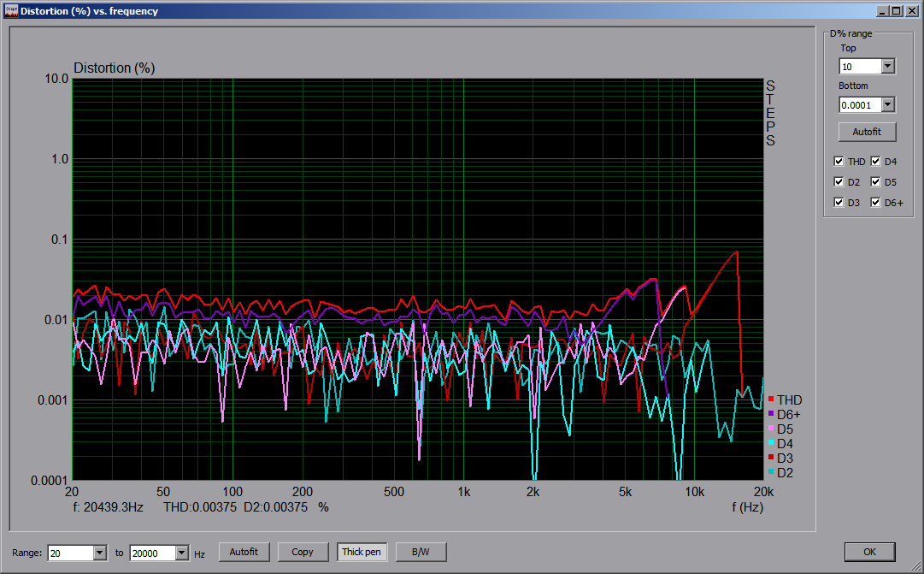Hide the D6+ curve via its checkbox
The image size is (924, 574).
tap(875, 203)
